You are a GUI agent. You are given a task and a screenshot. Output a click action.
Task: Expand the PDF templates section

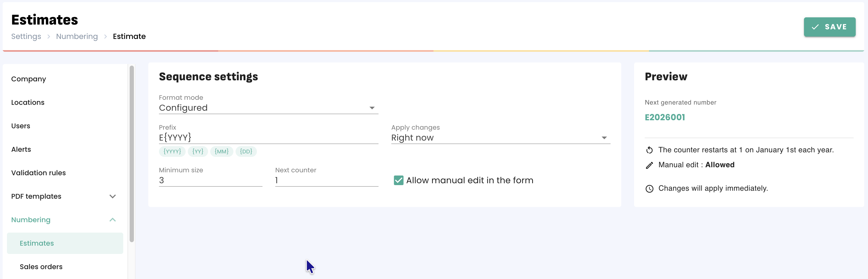(x=113, y=196)
